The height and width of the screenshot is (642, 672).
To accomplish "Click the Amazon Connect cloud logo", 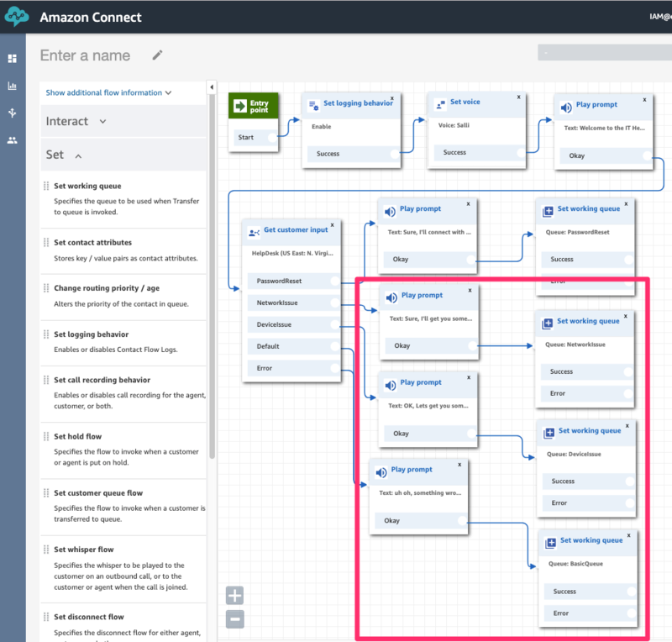I will [16, 17].
